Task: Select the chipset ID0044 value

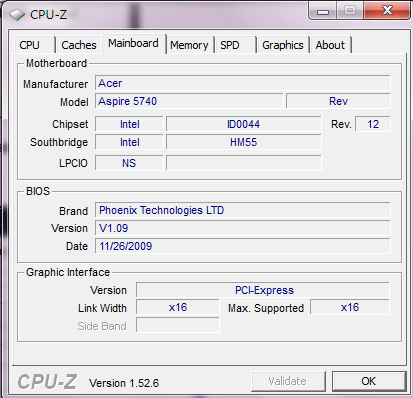Action: coord(244,124)
